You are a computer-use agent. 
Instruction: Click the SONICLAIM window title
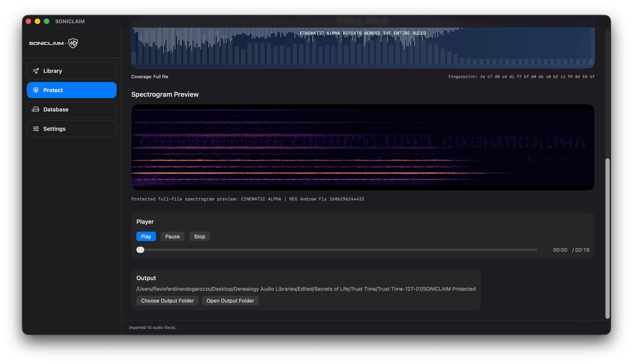70,21
